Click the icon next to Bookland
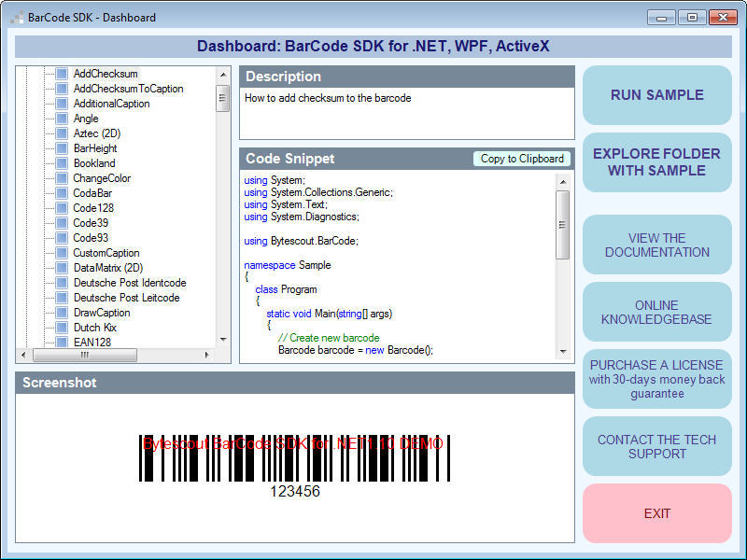Image resolution: width=747 pixels, height=560 pixels. click(x=62, y=163)
